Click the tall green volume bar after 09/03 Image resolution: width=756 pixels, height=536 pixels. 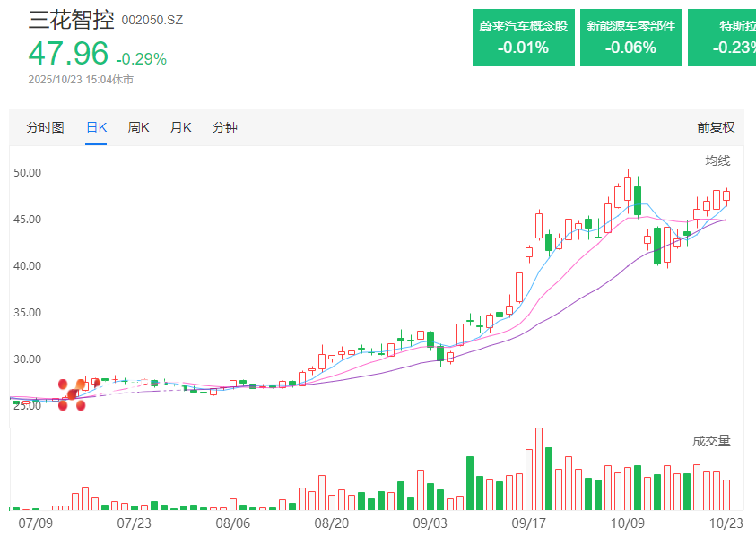click(469, 483)
